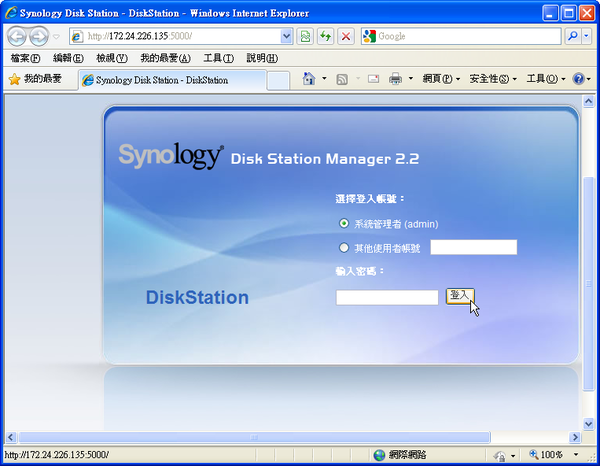Select the Synology Disk Station tab
This screenshot has width=600, height=466.
(172, 80)
